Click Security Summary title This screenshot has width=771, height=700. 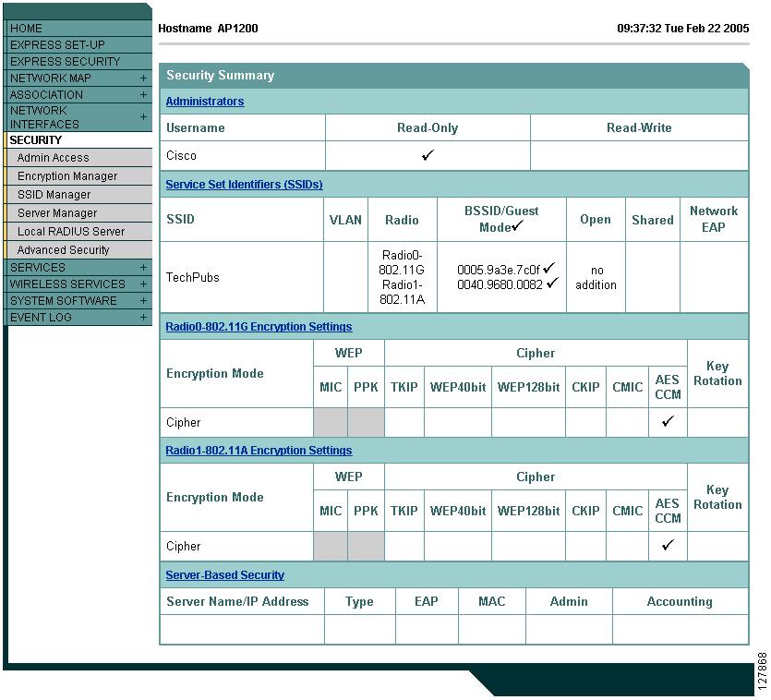pos(221,75)
